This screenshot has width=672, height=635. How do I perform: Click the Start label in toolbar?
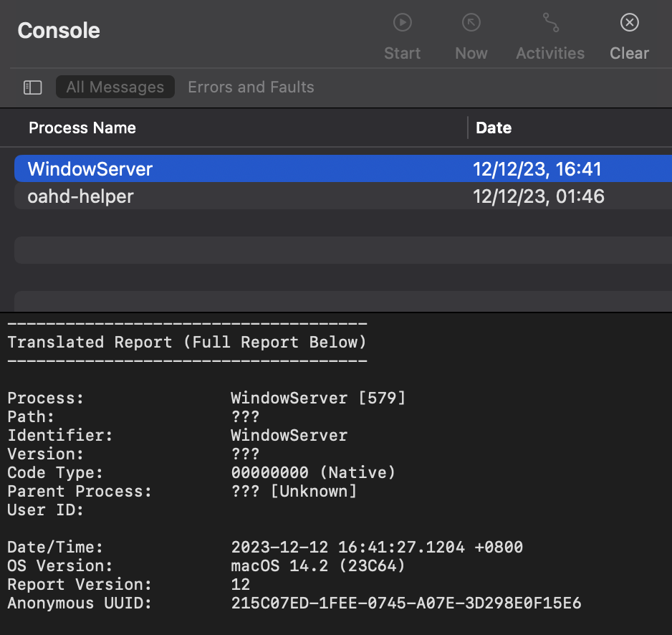click(402, 53)
